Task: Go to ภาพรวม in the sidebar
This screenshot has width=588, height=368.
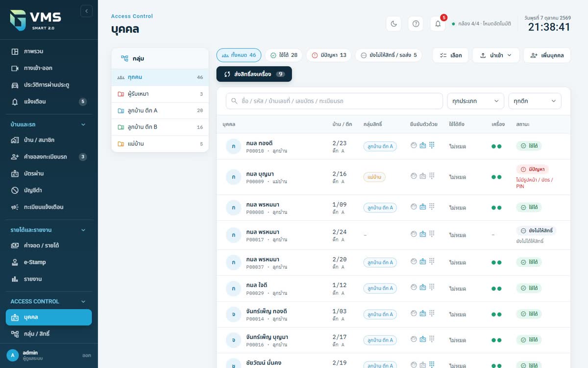Action: pyautogui.click(x=49, y=52)
